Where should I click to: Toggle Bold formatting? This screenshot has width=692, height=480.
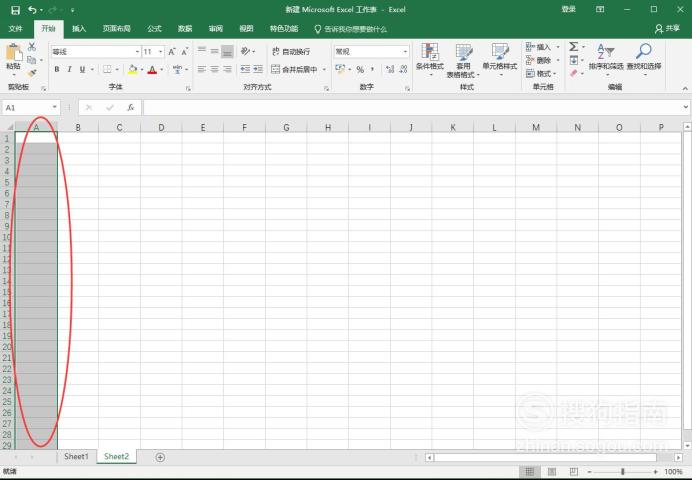[x=56, y=69]
